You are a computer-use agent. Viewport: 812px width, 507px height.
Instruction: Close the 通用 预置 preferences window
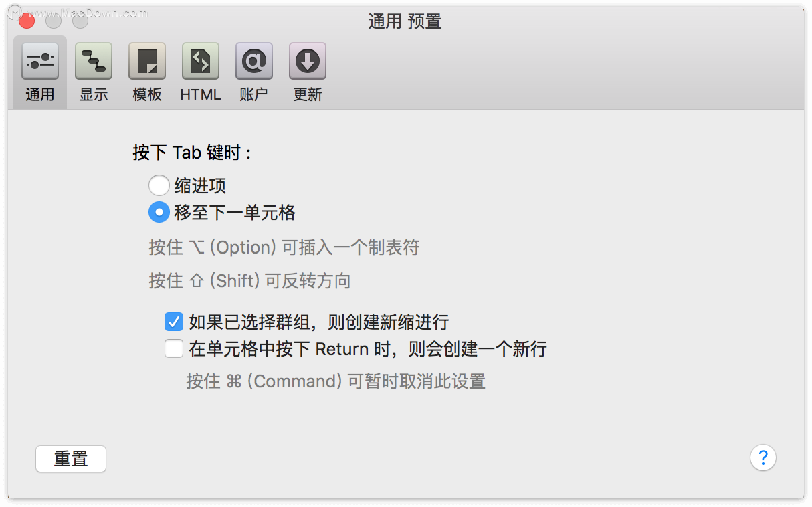27,21
